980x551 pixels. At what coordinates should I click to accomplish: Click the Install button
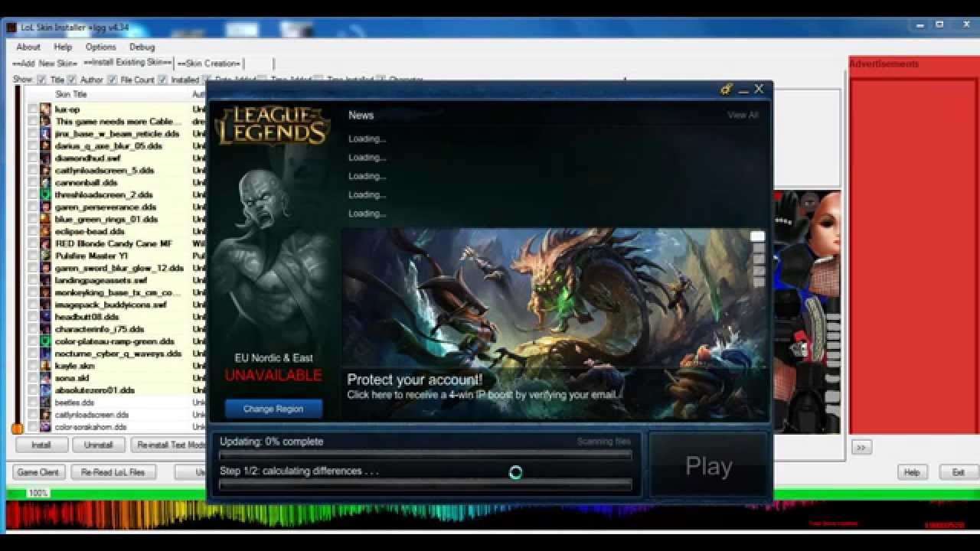tap(41, 445)
